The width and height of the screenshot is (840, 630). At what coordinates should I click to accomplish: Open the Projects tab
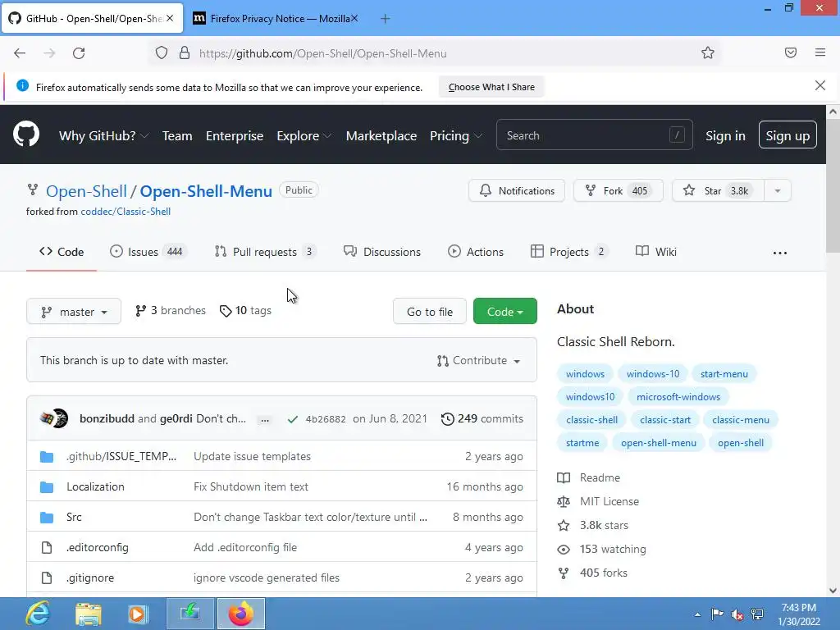pyautogui.click(x=569, y=252)
